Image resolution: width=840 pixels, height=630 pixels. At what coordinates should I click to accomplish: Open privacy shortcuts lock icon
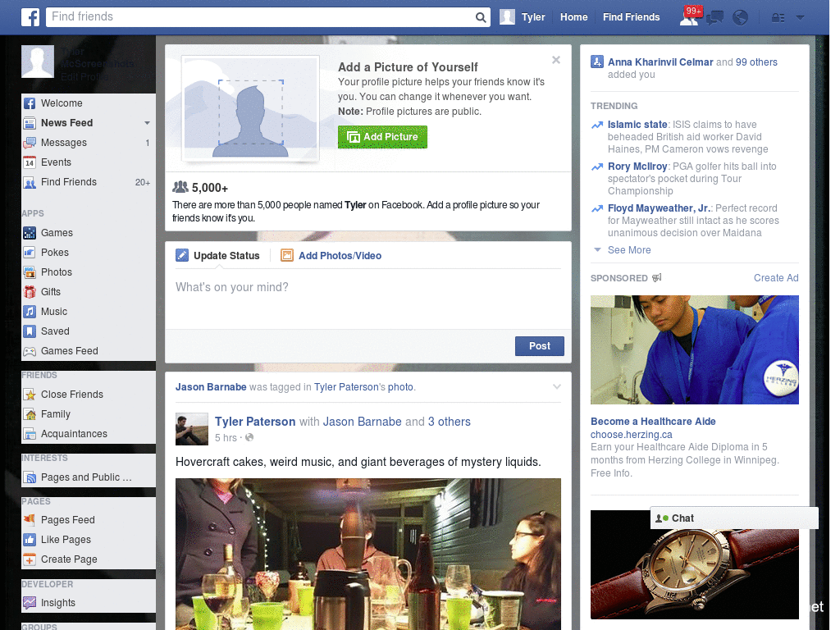pos(778,18)
